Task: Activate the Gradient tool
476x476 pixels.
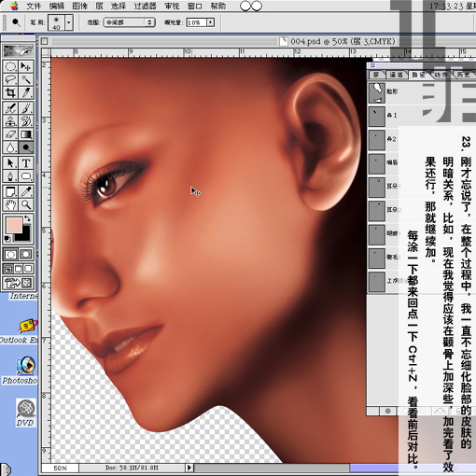Action: [26, 134]
